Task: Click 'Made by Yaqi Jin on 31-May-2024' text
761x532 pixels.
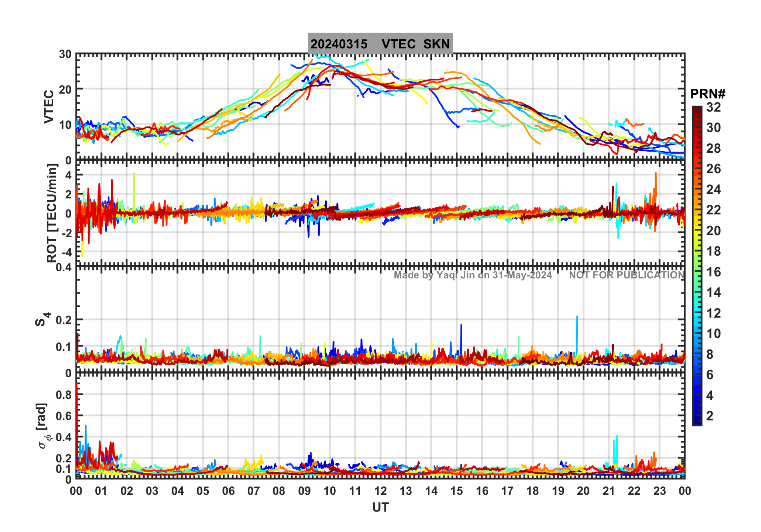Action: coord(473,275)
